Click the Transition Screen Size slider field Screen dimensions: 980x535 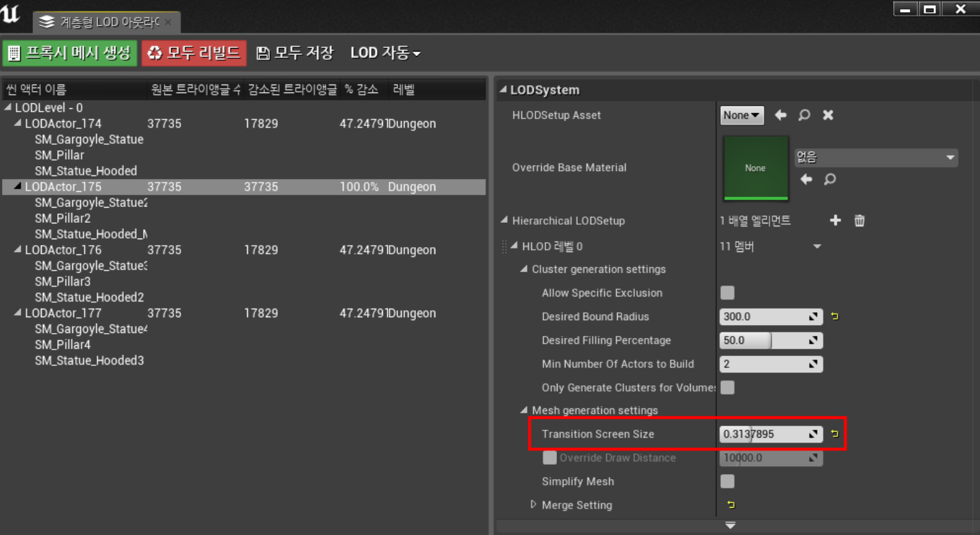point(771,434)
